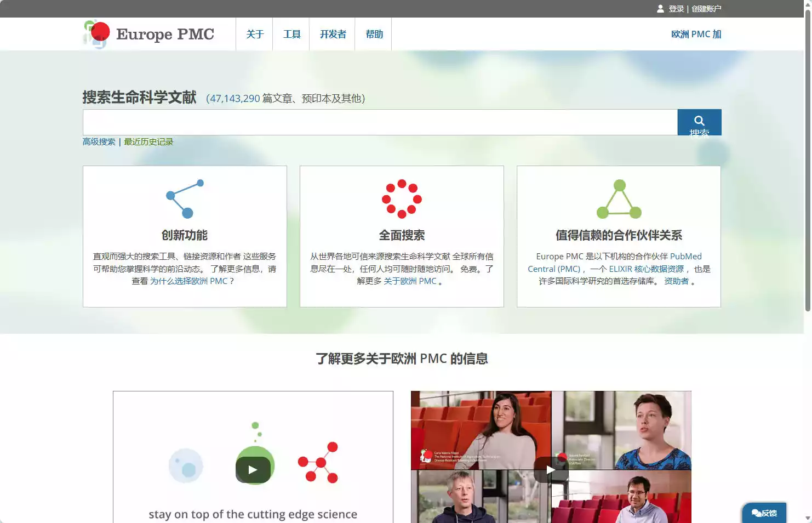Open 高级搜索 advanced search
This screenshot has width=812, height=523.
pyautogui.click(x=99, y=142)
